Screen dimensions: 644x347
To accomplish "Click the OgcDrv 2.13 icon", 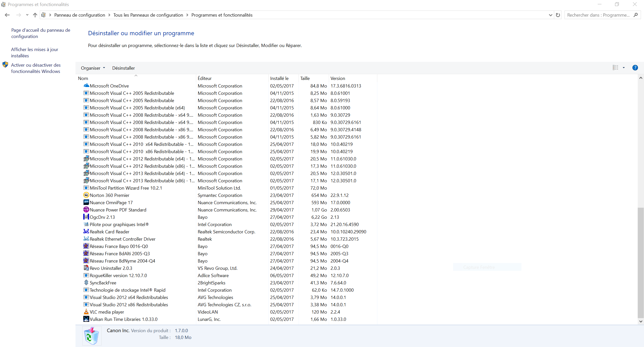I will point(86,217).
